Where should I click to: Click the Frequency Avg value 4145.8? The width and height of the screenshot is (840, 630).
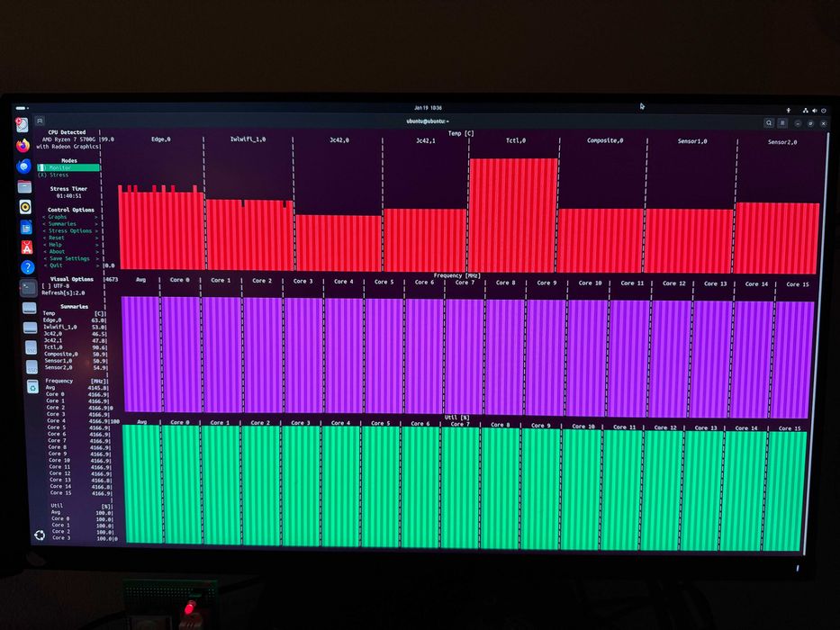click(98, 388)
